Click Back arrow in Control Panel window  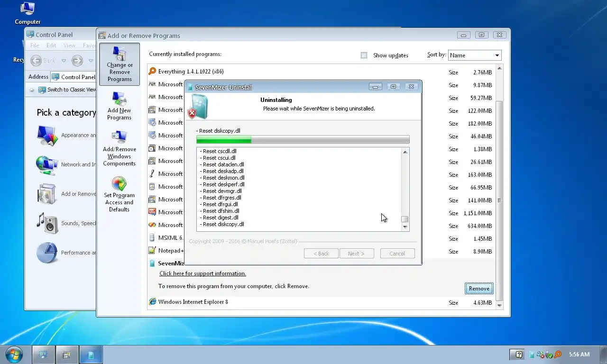click(x=36, y=60)
